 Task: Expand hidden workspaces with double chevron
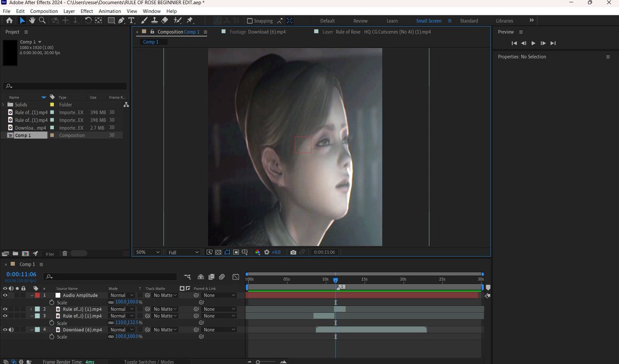click(x=531, y=21)
